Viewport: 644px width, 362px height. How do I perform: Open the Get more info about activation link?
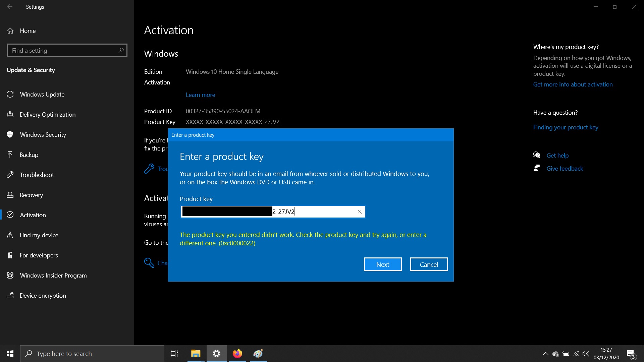click(573, 84)
